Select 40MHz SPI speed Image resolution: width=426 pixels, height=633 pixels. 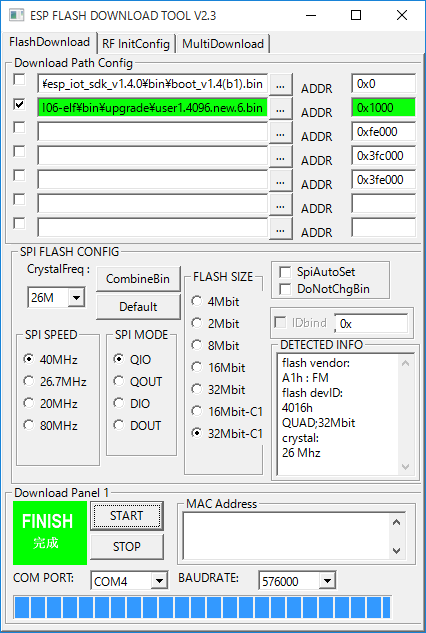[x=29, y=358]
